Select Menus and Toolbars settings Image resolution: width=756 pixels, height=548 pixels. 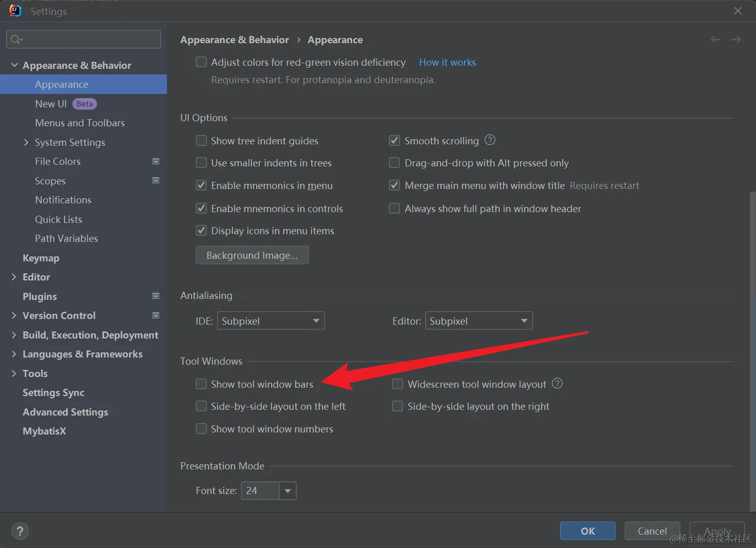(x=80, y=123)
